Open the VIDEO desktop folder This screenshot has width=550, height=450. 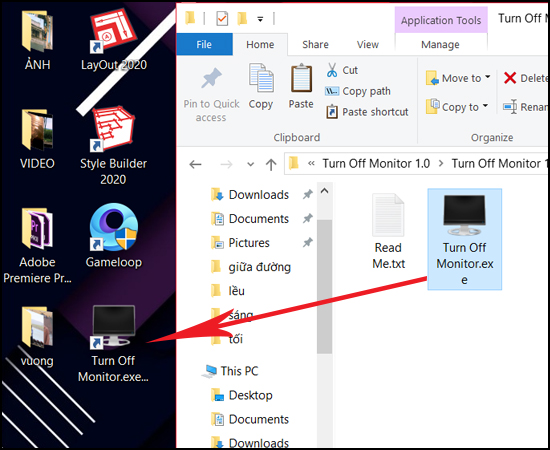tap(37, 139)
